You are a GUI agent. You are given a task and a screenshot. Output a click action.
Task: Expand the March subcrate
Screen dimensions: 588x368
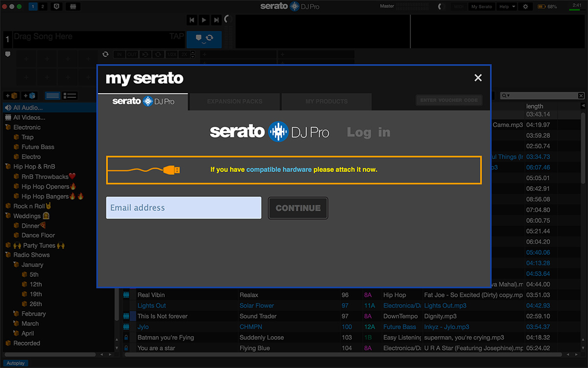[x=16, y=323]
